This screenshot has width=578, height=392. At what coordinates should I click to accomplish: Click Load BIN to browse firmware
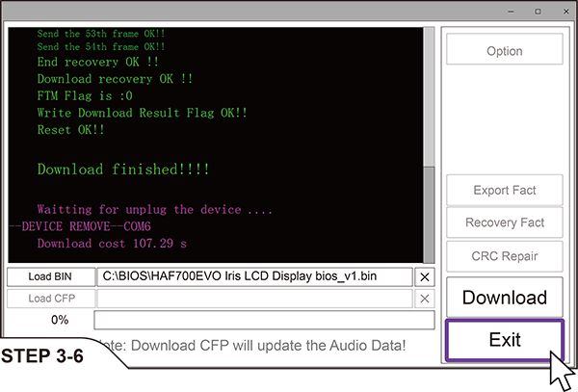pyautogui.click(x=49, y=277)
